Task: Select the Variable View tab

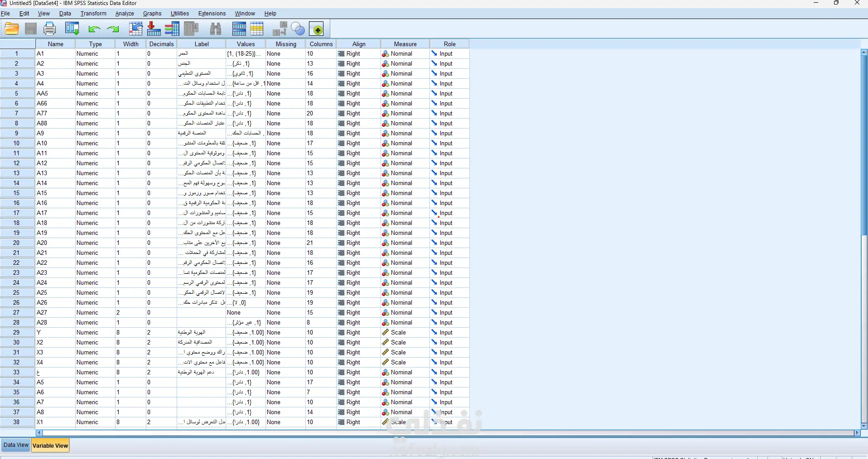Action: tap(50, 445)
